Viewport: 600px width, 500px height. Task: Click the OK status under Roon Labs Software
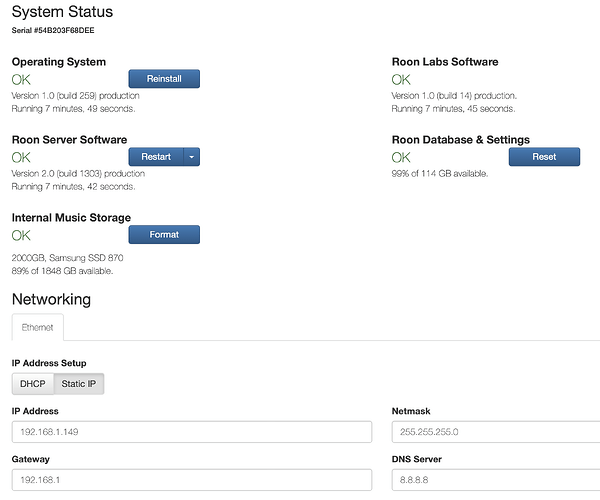click(x=401, y=79)
